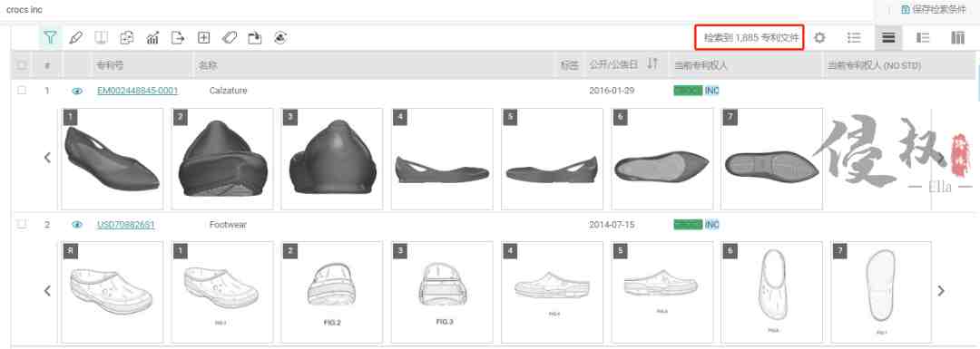The height and width of the screenshot is (349, 980).
Task: Tick the checkbox for result 1
Action: pyautogui.click(x=22, y=91)
